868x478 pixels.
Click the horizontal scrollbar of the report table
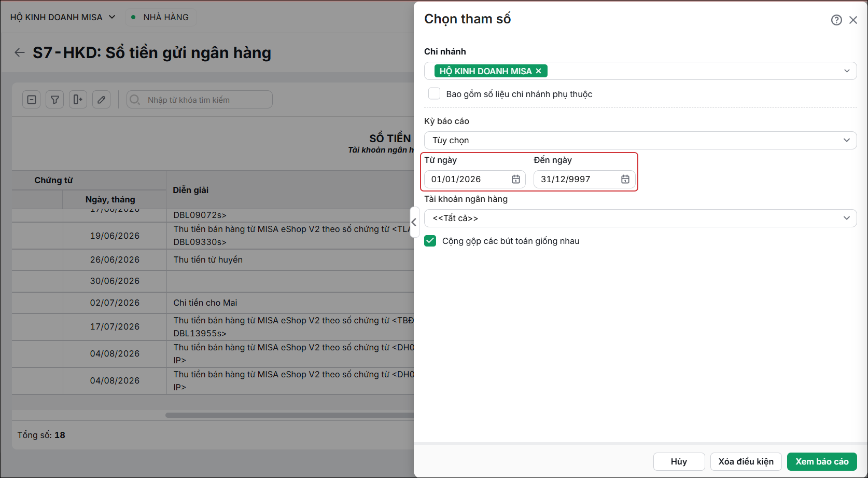click(x=289, y=415)
